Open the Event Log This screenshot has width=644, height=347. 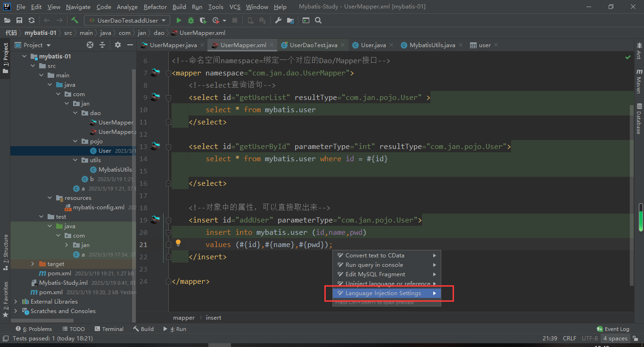tap(613, 329)
